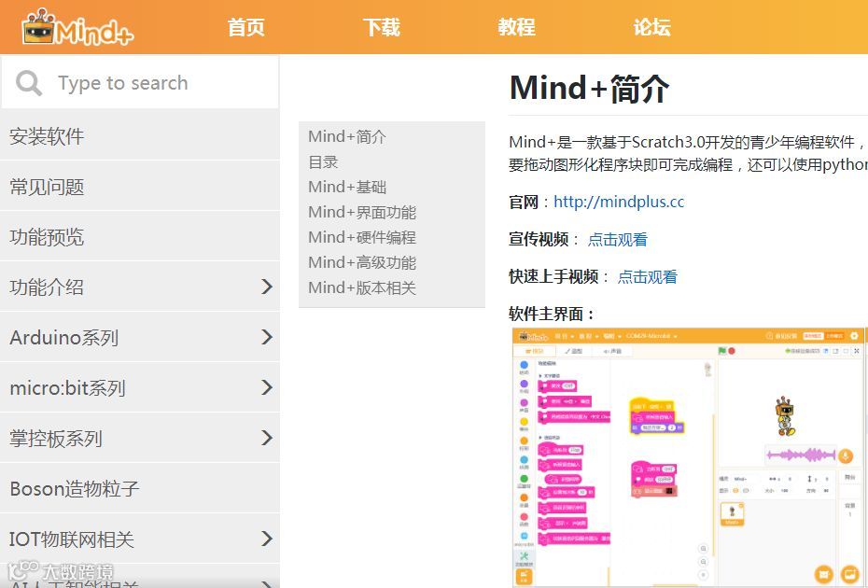This screenshot has height=588, width=868.
Task: Select 常见问题 in the sidebar
Action: pos(139,186)
